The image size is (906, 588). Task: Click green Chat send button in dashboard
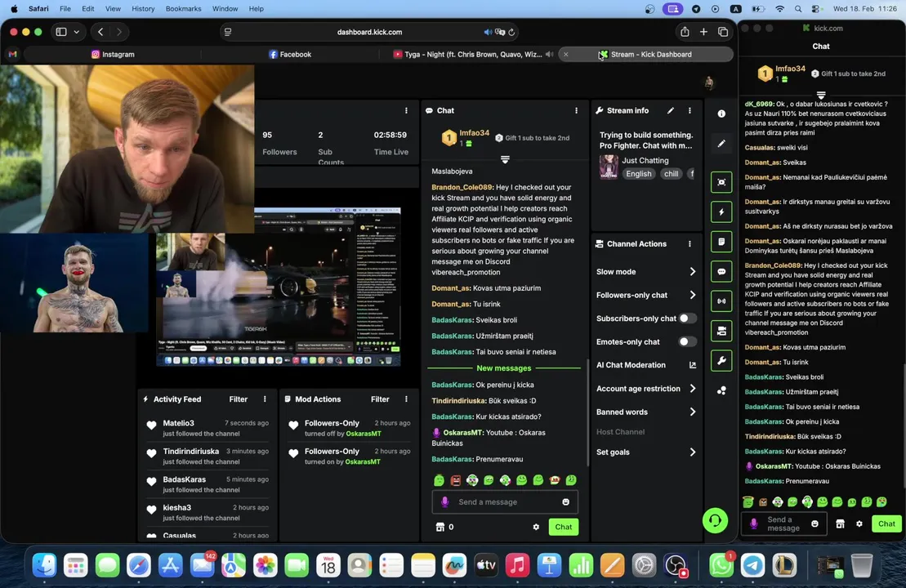point(564,527)
